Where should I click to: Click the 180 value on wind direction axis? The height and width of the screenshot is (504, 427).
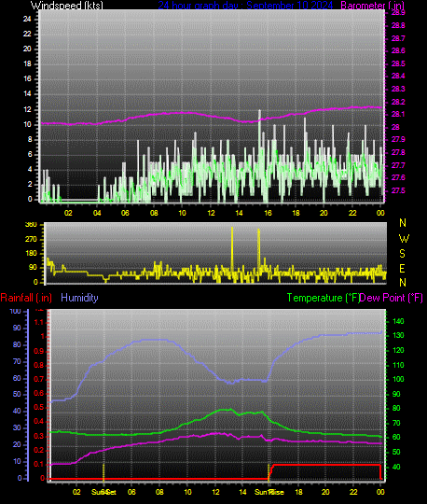coord(31,253)
